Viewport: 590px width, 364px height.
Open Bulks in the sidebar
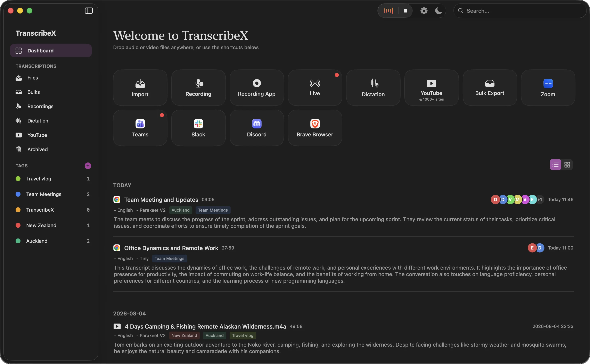[x=51, y=92]
